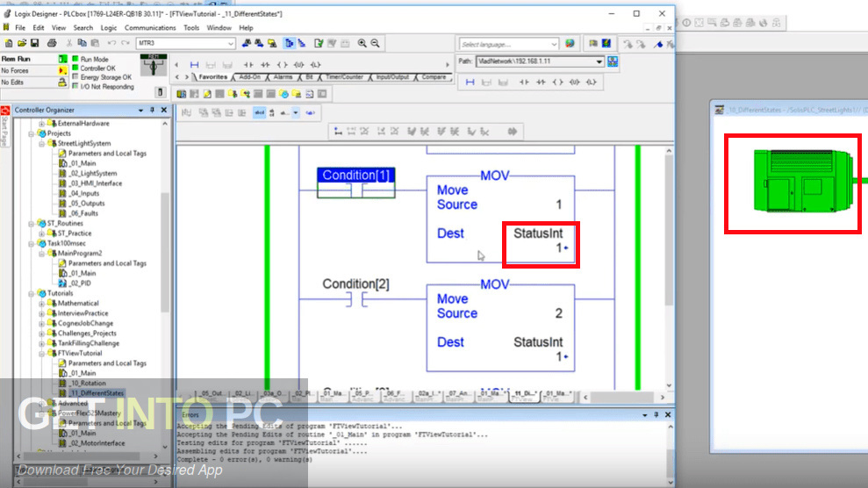Viewport: 868px width, 488px height.
Task: Open the Communications menu
Action: tap(150, 28)
